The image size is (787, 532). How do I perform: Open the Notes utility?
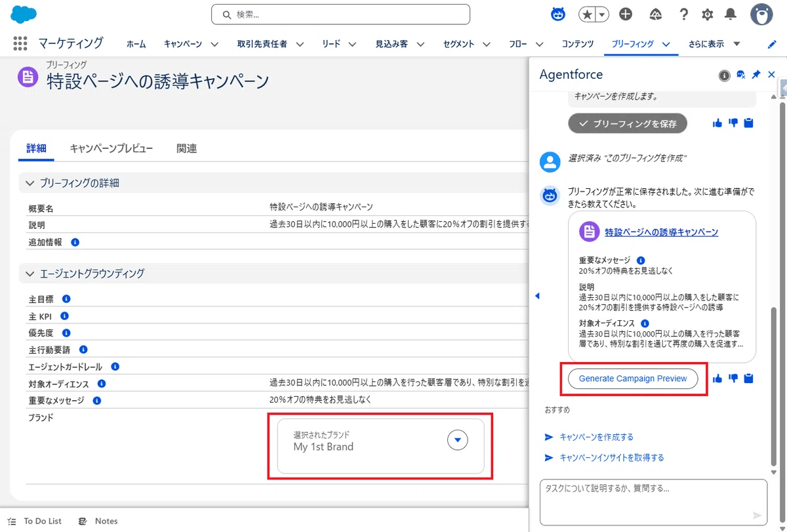pyautogui.click(x=98, y=521)
